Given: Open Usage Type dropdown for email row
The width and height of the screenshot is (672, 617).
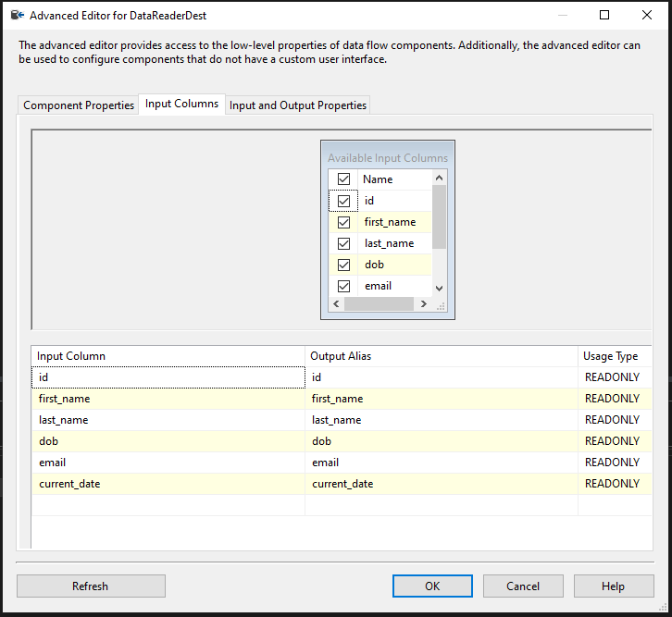Looking at the screenshot, I should coord(614,463).
